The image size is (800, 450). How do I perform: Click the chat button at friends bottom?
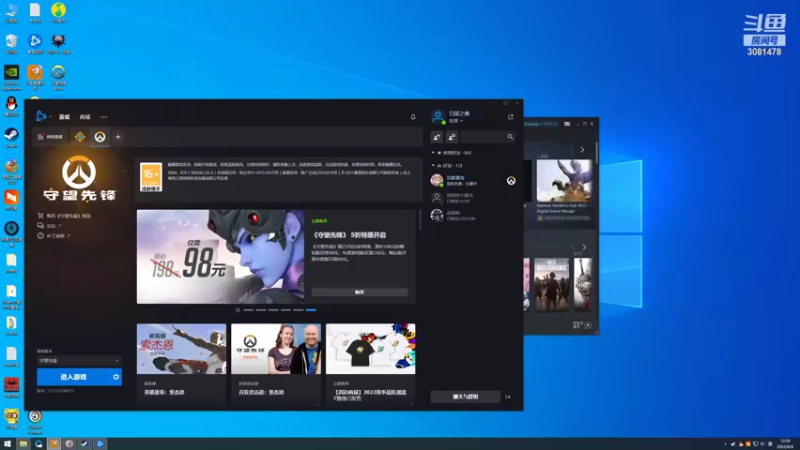click(x=465, y=396)
